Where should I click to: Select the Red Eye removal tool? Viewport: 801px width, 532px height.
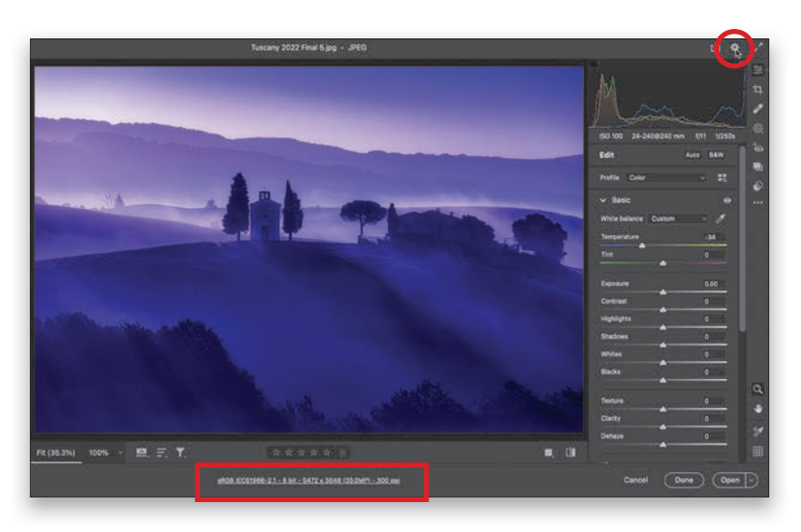[758, 148]
